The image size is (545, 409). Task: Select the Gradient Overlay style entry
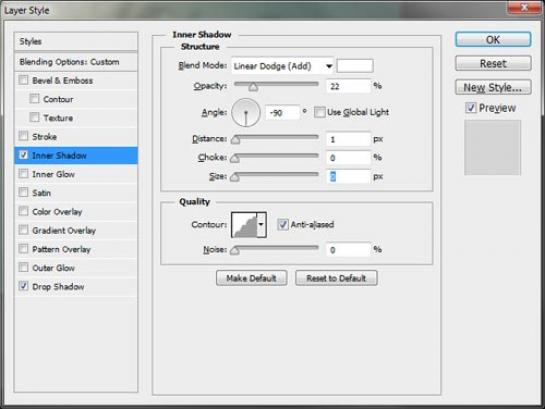point(76,230)
